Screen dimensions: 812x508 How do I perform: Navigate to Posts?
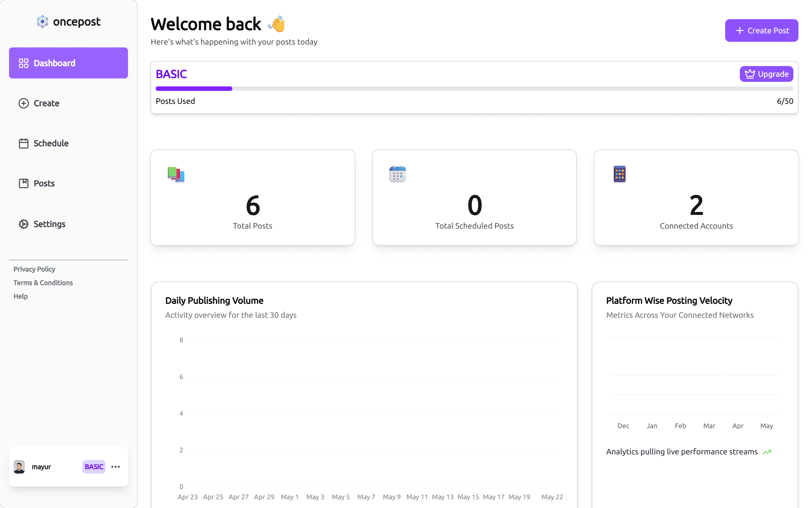tap(69, 183)
